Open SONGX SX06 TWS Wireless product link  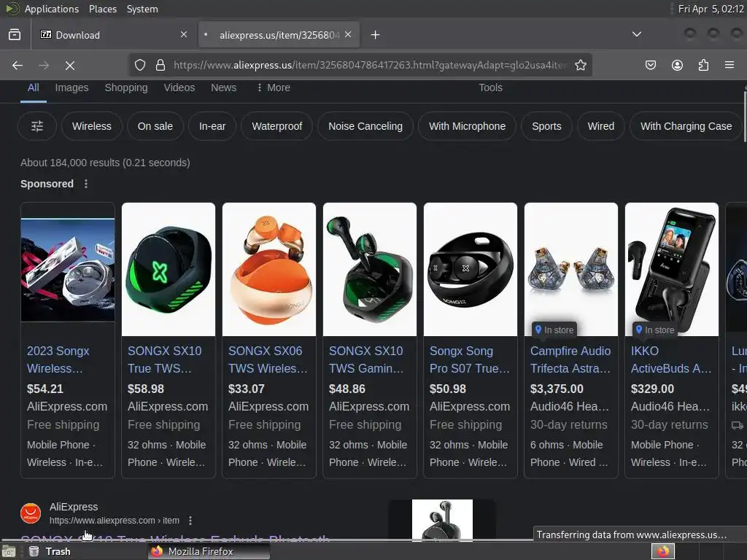268,359
